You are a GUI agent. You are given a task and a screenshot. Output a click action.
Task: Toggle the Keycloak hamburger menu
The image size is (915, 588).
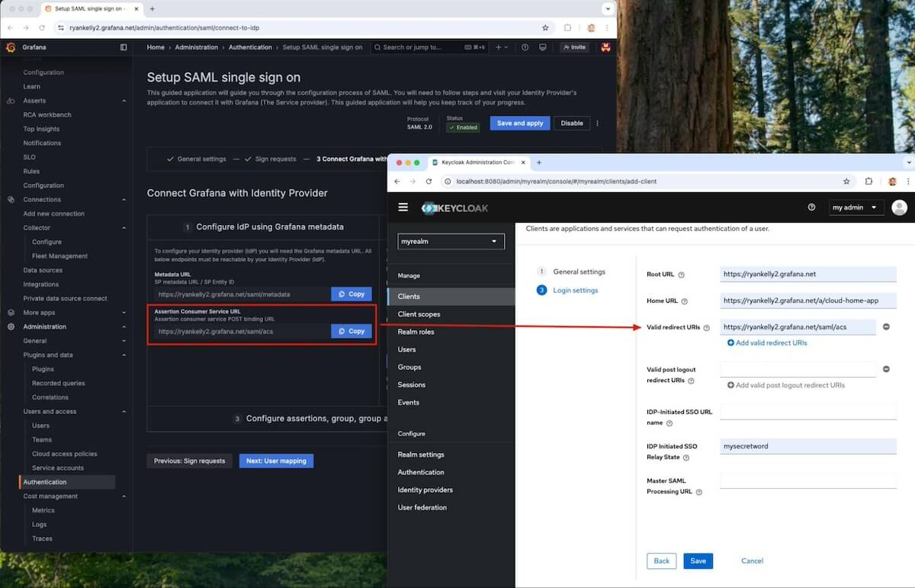(x=403, y=207)
